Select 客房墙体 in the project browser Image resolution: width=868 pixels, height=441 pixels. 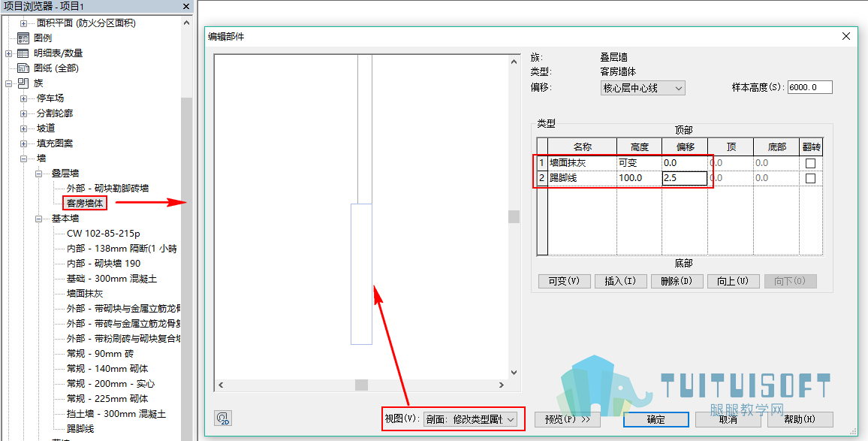tap(85, 204)
